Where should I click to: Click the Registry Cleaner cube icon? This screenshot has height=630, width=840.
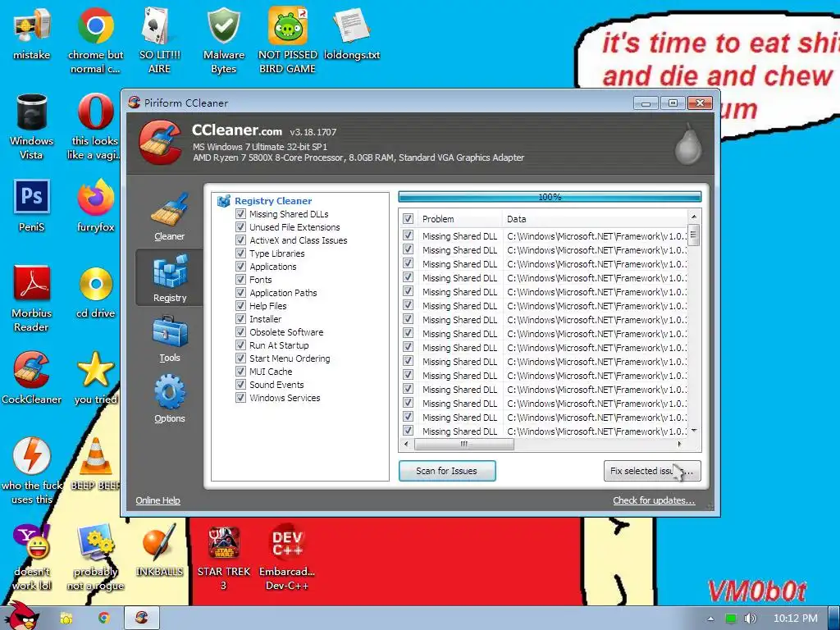pyautogui.click(x=223, y=201)
